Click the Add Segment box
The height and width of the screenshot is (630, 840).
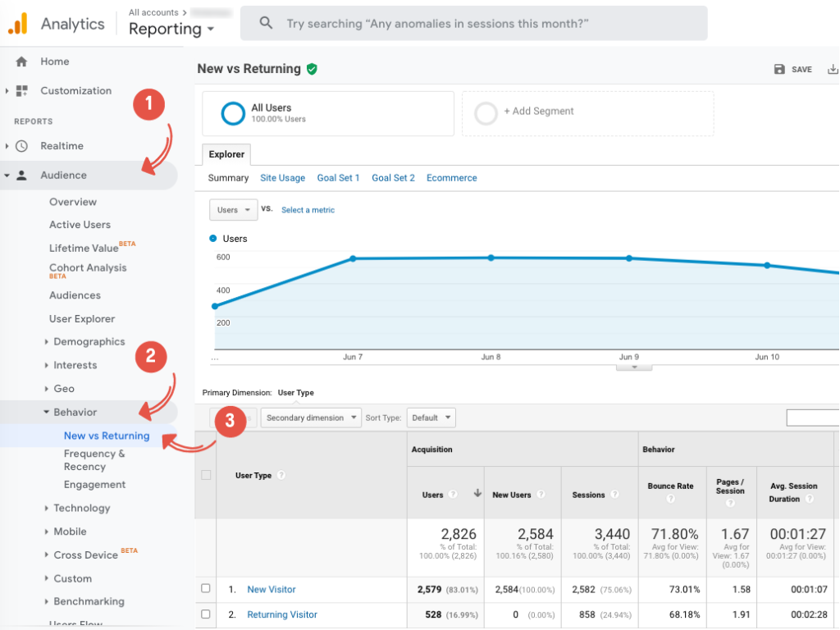pyautogui.click(x=587, y=112)
